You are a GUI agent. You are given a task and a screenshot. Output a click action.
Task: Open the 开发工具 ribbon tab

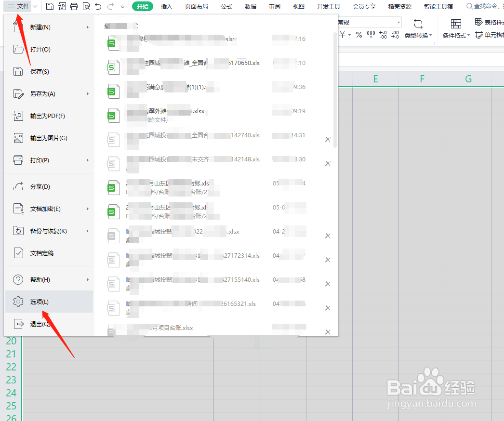click(329, 6)
